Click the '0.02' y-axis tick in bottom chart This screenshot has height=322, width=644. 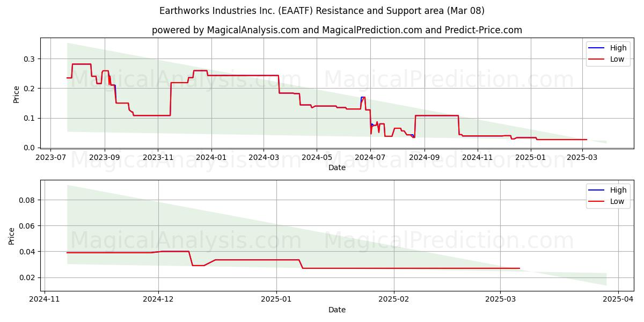tap(28, 277)
